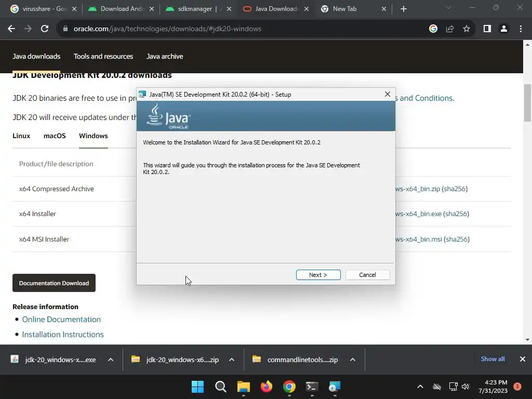Select the macOS platform tab
Image resolution: width=532 pixels, height=399 pixels.
pos(55,136)
